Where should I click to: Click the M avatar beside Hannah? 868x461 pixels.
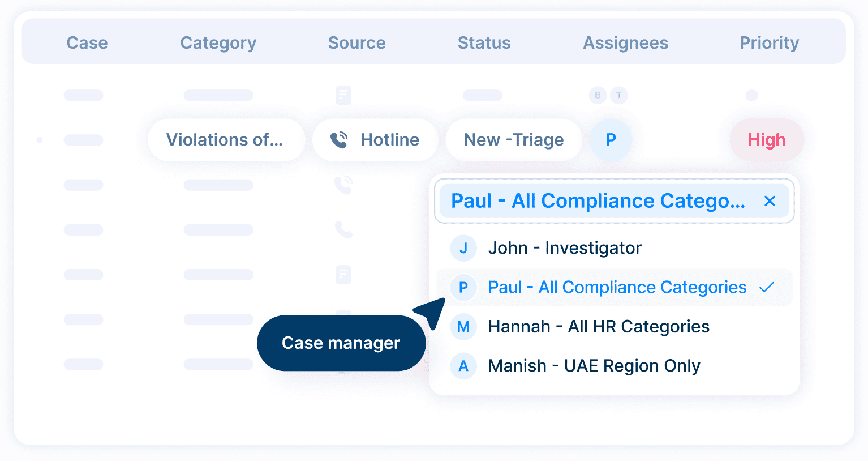(463, 327)
